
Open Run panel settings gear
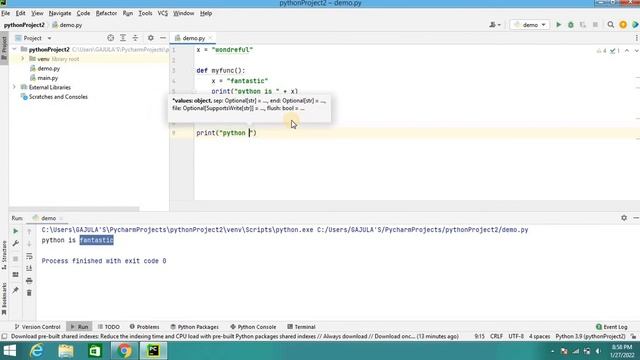[x=624, y=218]
